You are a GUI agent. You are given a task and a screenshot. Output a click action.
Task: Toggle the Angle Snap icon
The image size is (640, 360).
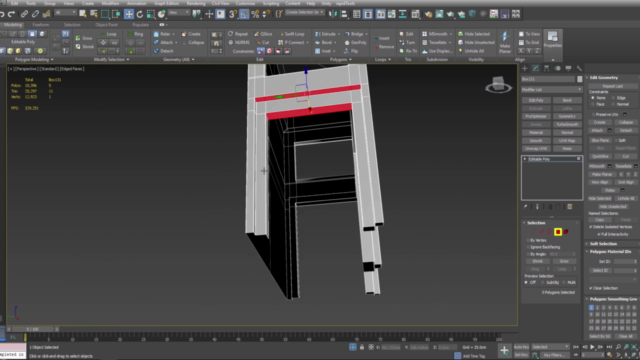click(x=244, y=14)
